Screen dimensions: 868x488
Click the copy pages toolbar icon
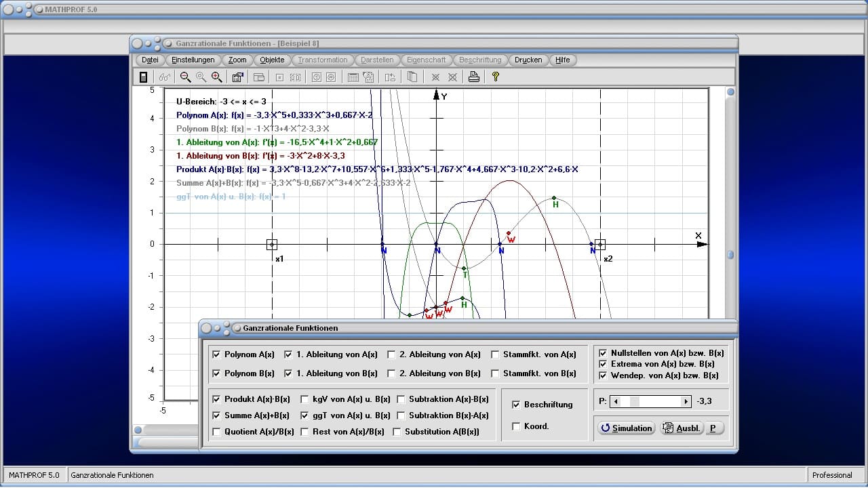tap(412, 77)
